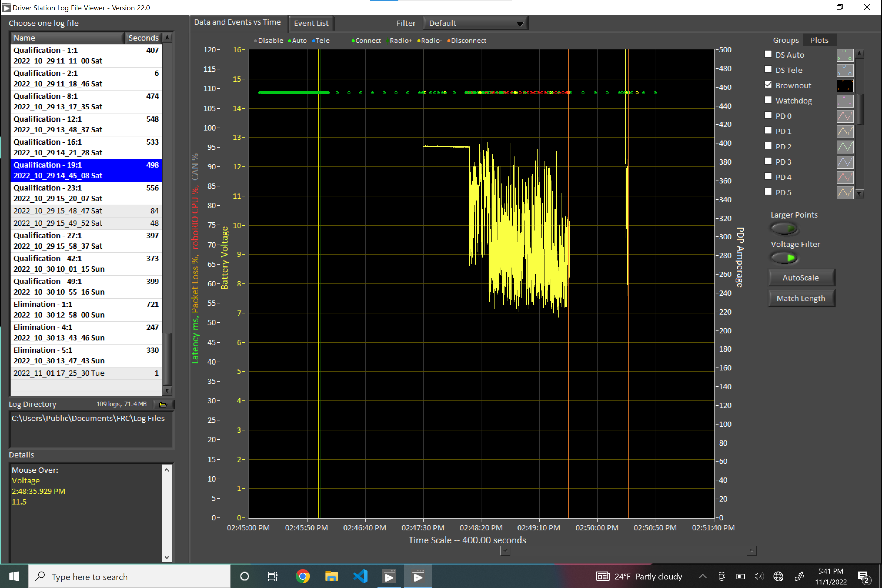The width and height of the screenshot is (882, 588).
Task: Open the weather widget showing 24°F
Action: point(639,577)
